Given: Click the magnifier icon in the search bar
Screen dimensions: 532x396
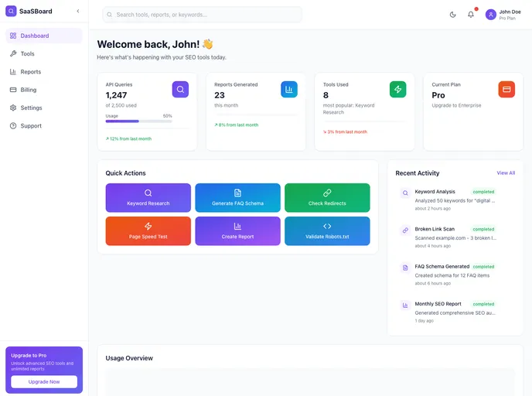Looking at the screenshot, I should point(110,15).
